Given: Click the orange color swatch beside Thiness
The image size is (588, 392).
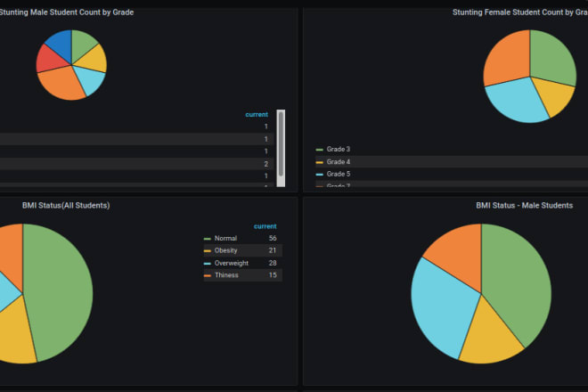Looking at the screenshot, I should point(208,275).
